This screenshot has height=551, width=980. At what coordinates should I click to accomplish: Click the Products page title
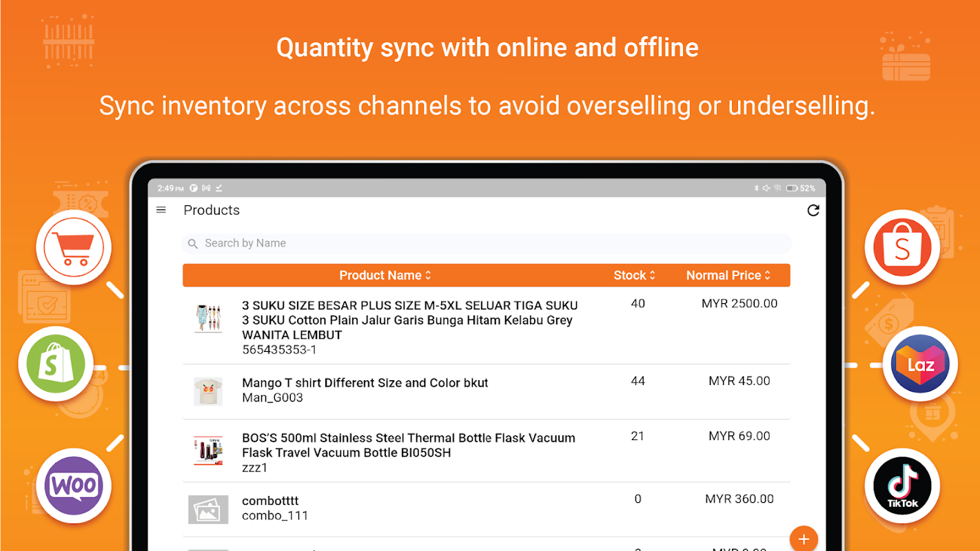[x=212, y=210]
